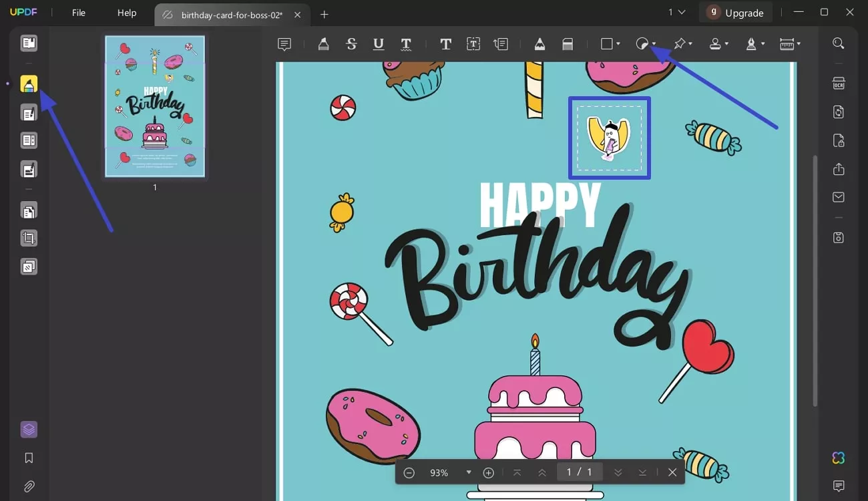Open the OCR recognition tool
Image resolution: width=868 pixels, height=501 pixels.
839,83
